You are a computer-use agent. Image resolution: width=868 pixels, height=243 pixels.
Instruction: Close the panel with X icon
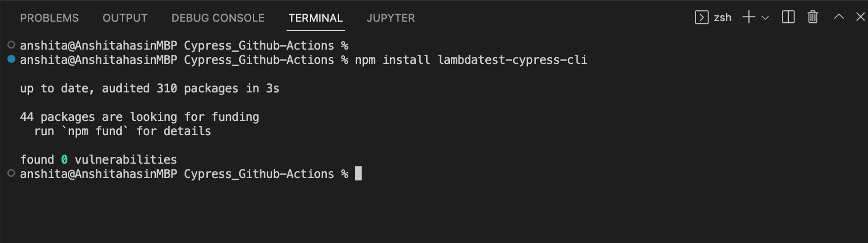tap(860, 17)
